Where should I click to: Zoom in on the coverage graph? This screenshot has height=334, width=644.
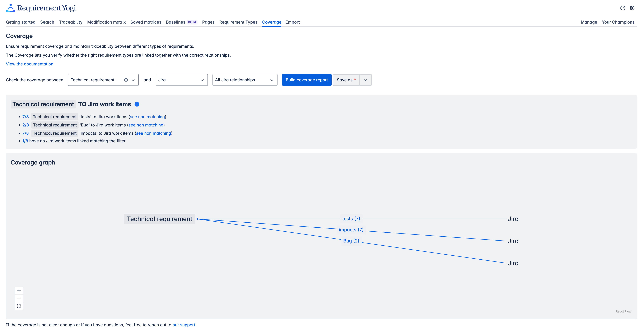(19, 291)
